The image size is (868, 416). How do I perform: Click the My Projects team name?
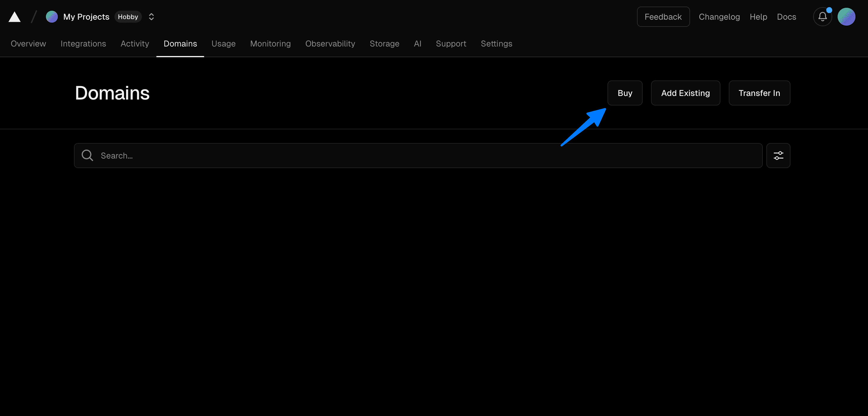pyautogui.click(x=86, y=17)
